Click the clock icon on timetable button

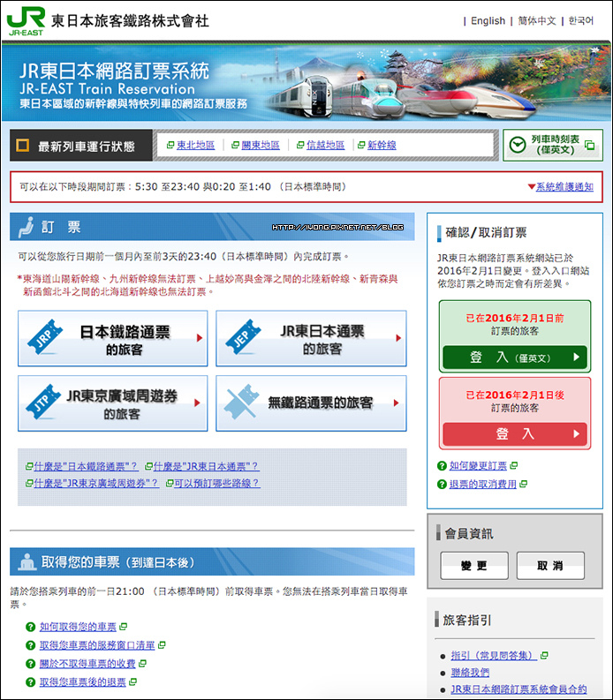click(518, 145)
